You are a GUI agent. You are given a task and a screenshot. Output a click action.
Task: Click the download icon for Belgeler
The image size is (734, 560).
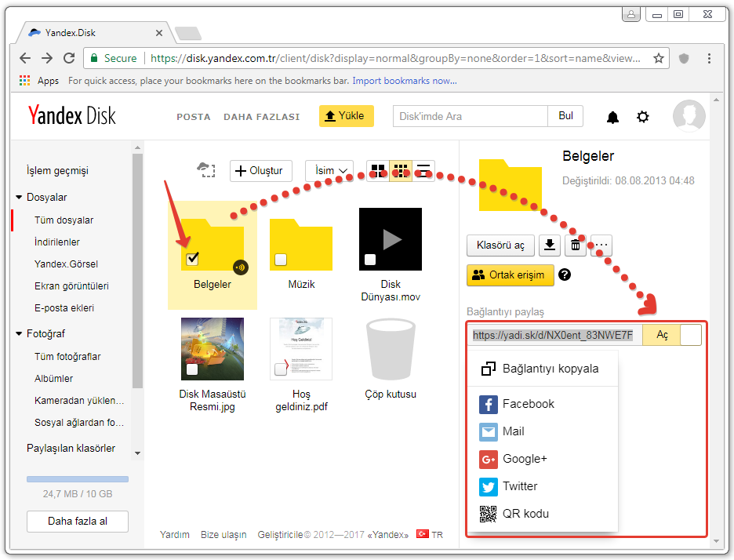point(550,245)
